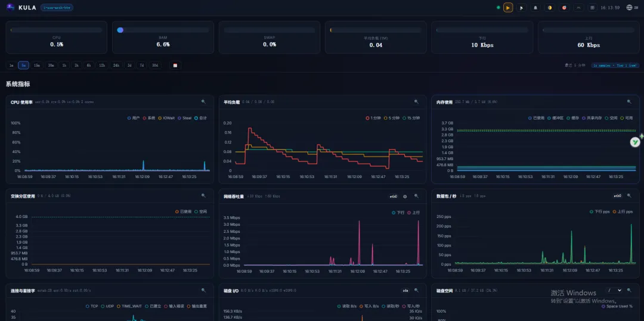Click the 上行 60 Kbps summary card
644x321 pixels.
point(588,38)
